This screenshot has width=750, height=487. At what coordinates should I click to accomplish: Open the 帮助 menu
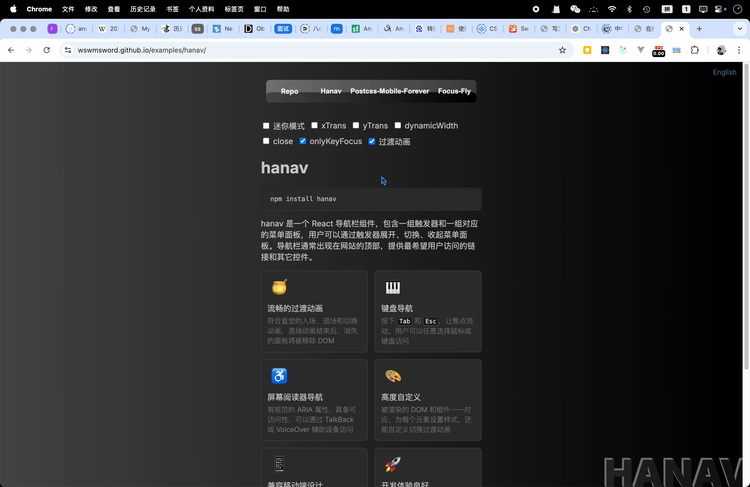click(283, 9)
